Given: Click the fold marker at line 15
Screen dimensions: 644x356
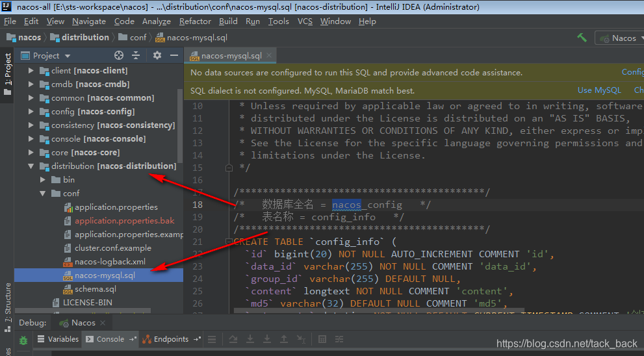Looking at the screenshot, I should [x=229, y=168].
